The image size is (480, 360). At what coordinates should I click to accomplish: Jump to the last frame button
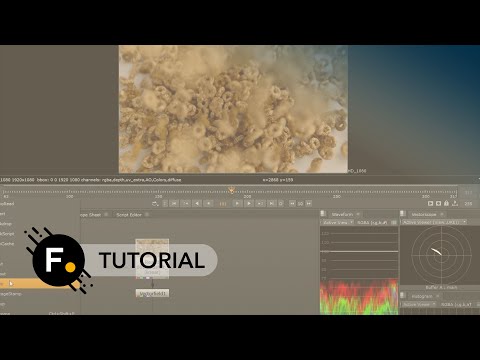pos(272,203)
